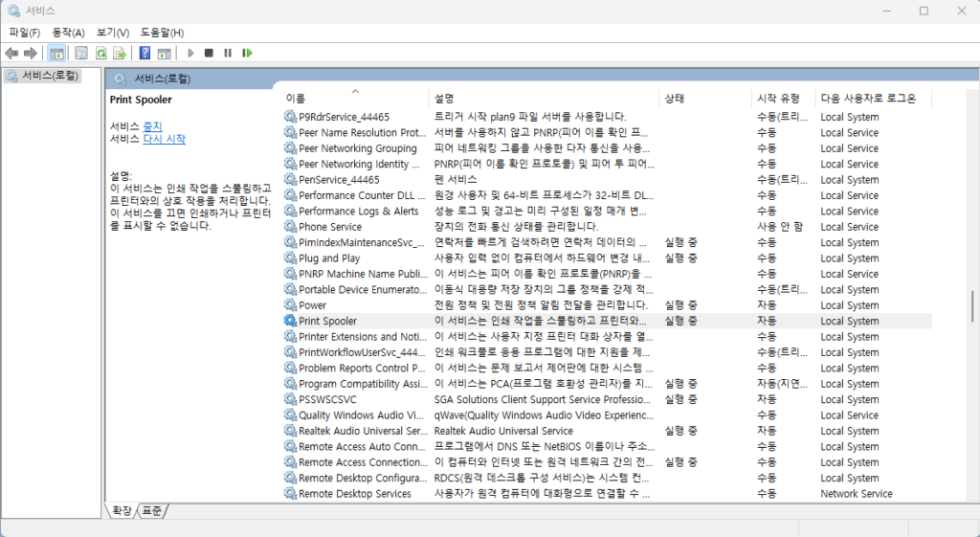This screenshot has width=980, height=537.
Task: Select Portable Device Enumerato... row
Action: 606,289
